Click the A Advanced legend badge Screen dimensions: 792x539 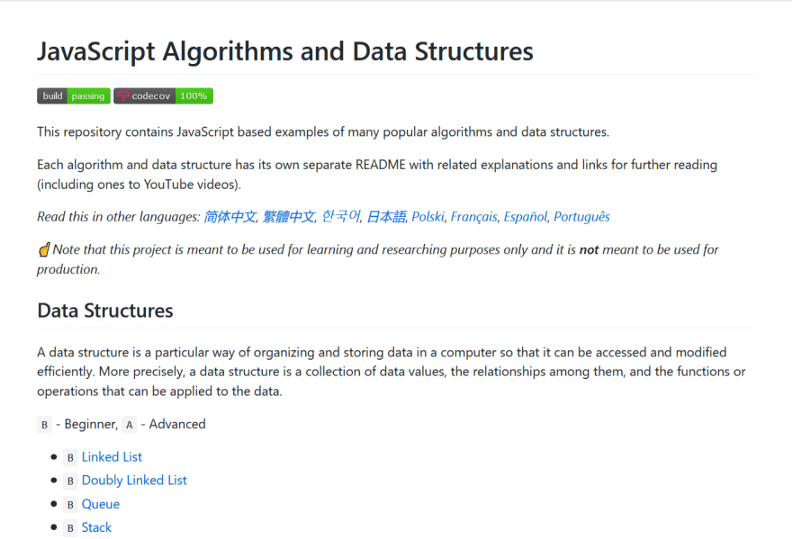point(129,424)
